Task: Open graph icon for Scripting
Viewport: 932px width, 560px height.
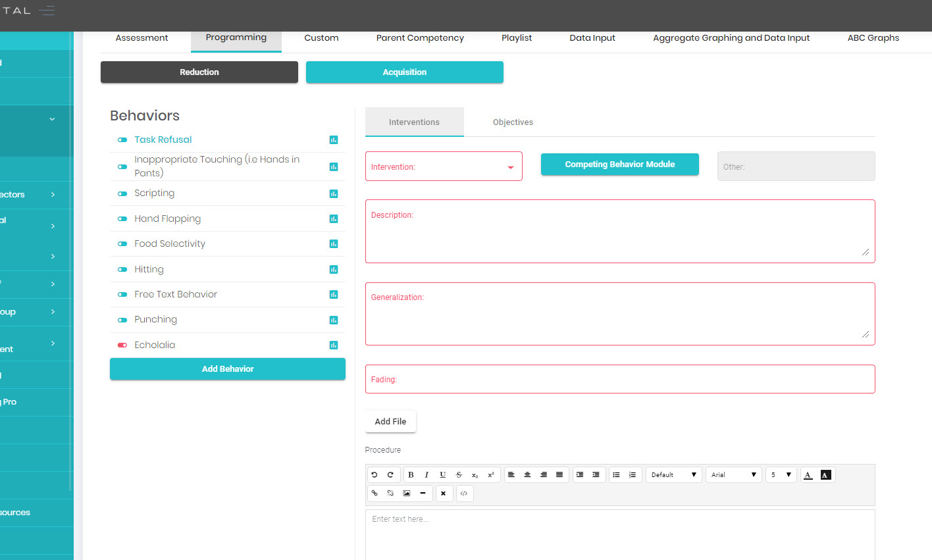Action: pos(334,193)
